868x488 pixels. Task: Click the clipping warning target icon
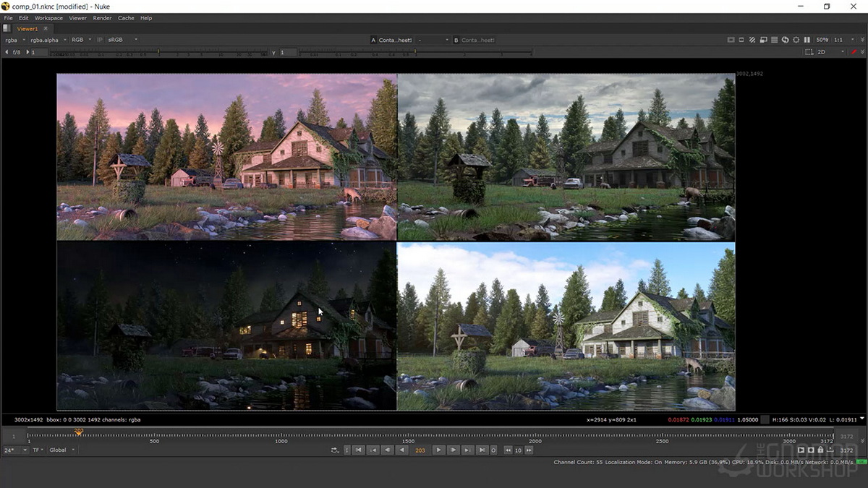click(x=796, y=40)
